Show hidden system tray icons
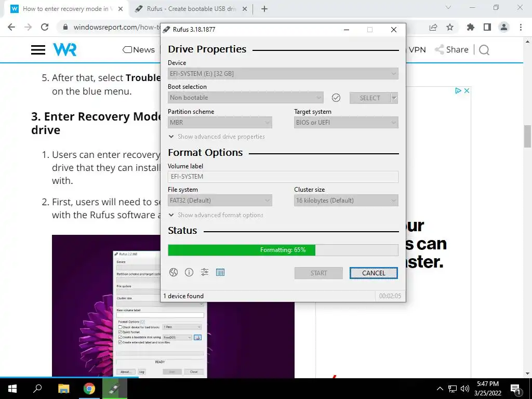532x399 pixels. tap(440, 389)
